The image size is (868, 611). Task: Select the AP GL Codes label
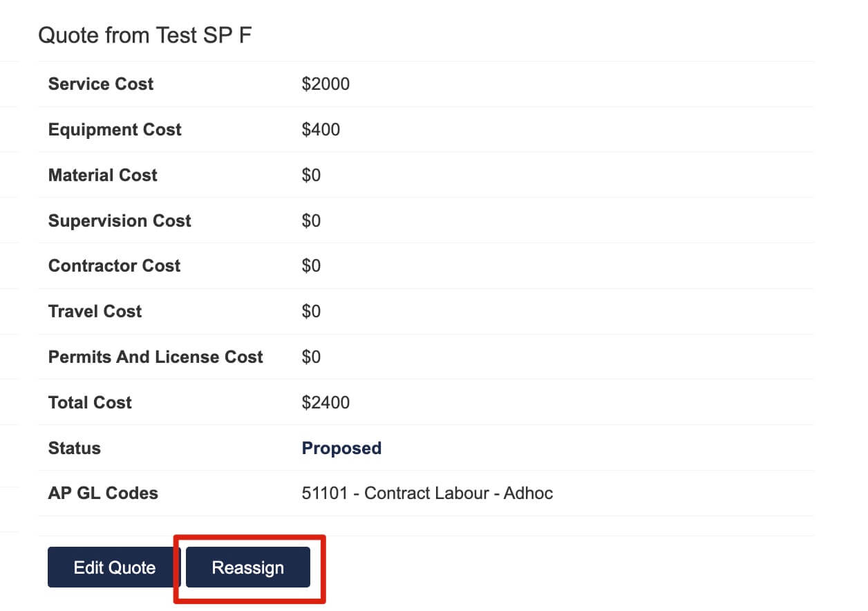[103, 493]
